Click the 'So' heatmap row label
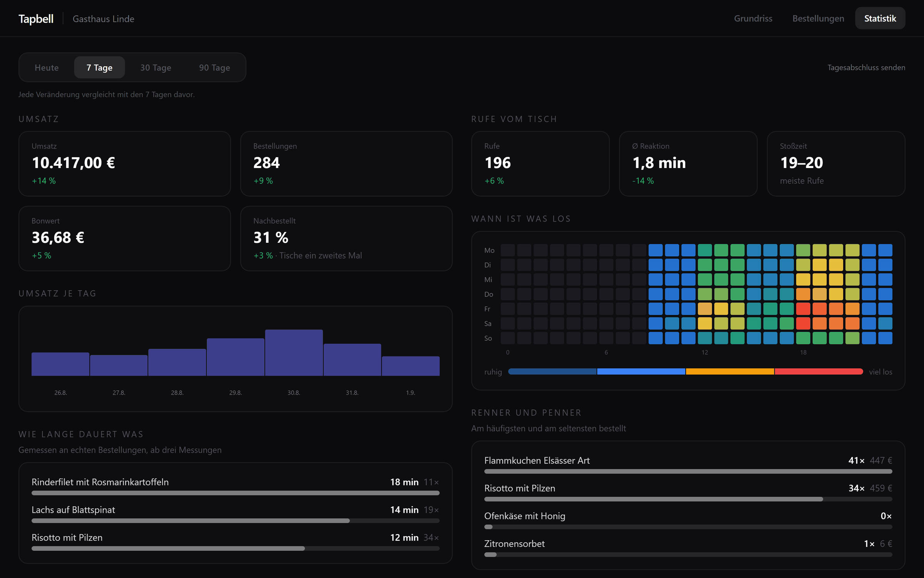 (x=488, y=338)
